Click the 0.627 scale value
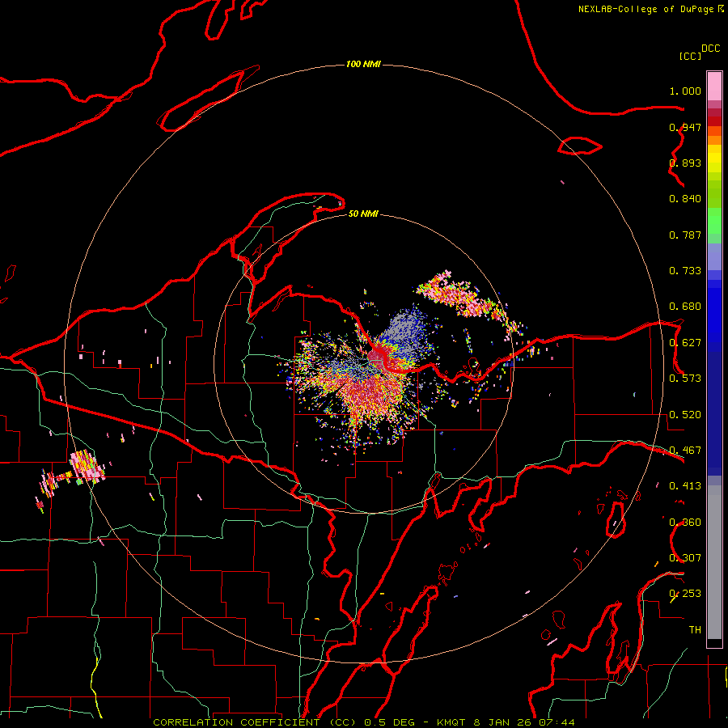 click(x=685, y=343)
